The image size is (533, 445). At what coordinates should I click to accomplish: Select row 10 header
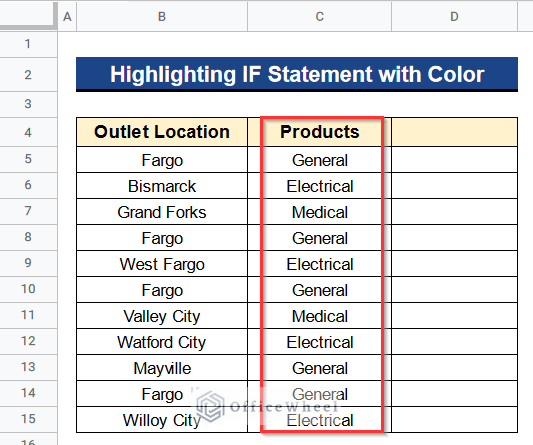tap(28, 290)
